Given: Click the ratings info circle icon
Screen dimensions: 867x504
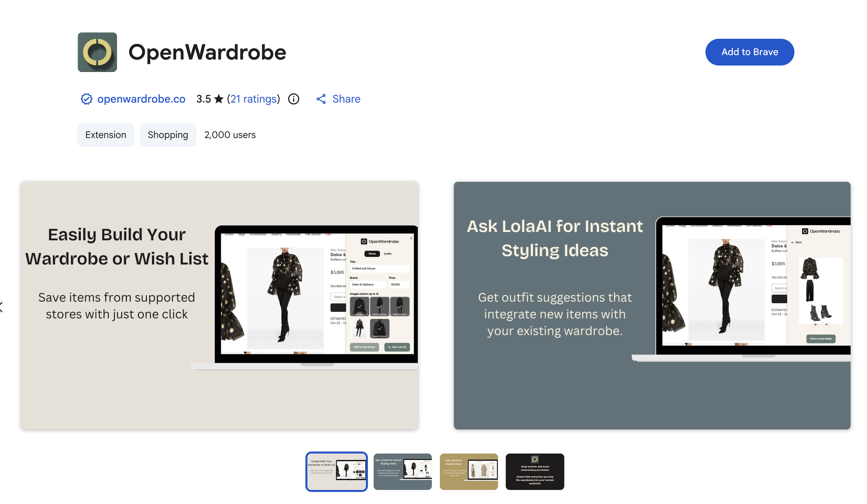Looking at the screenshot, I should click(293, 99).
